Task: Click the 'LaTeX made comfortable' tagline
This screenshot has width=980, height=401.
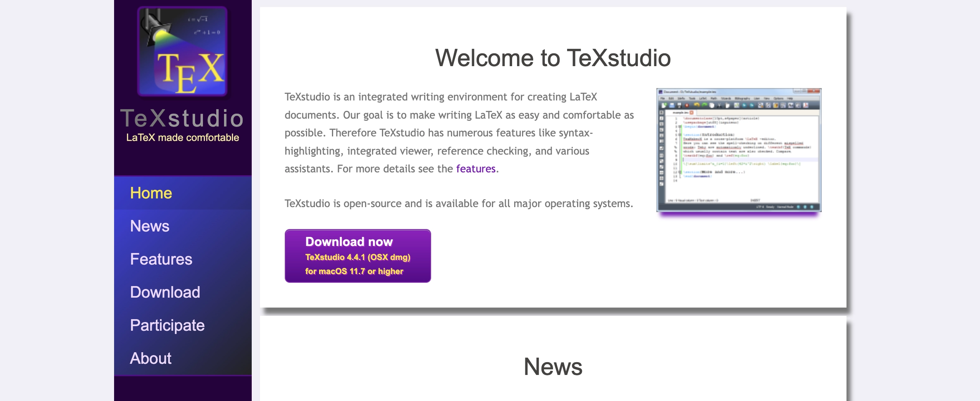Action: click(x=183, y=138)
